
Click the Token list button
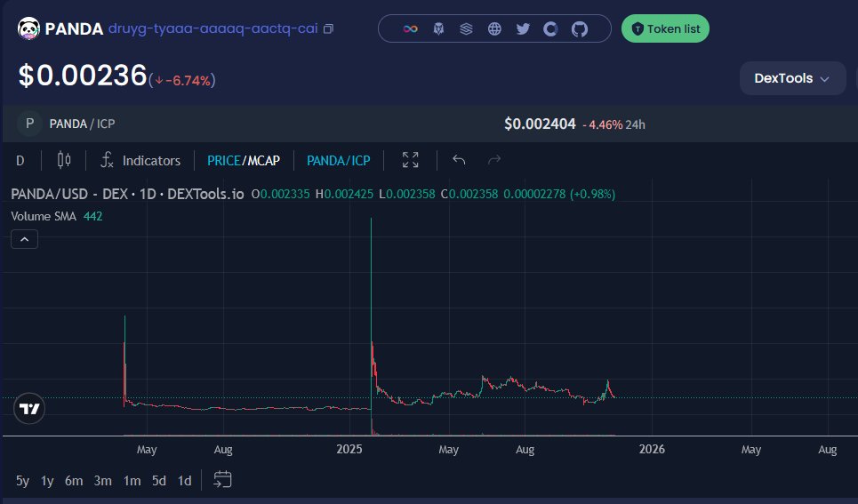(665, 28)
